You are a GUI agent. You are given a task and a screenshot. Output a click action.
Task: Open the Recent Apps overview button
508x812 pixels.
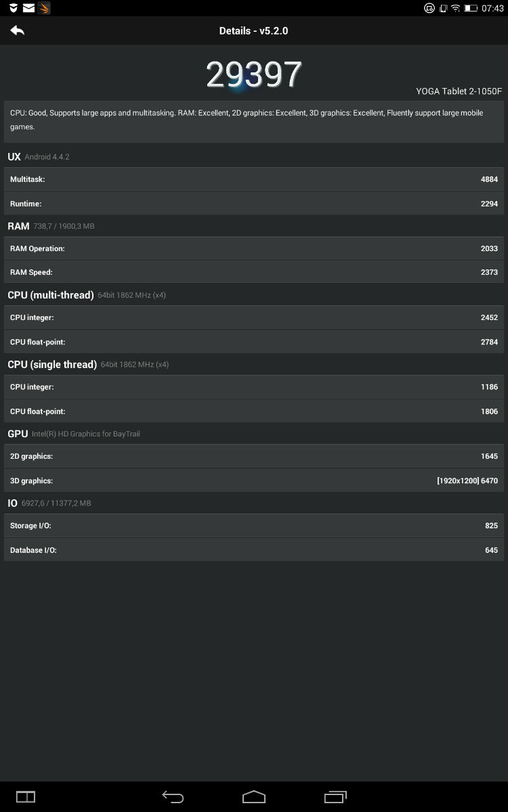point(335,796)
